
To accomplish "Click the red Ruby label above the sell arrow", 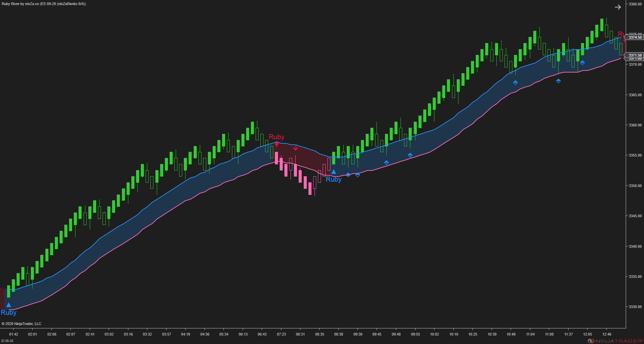I will point(276,137).
